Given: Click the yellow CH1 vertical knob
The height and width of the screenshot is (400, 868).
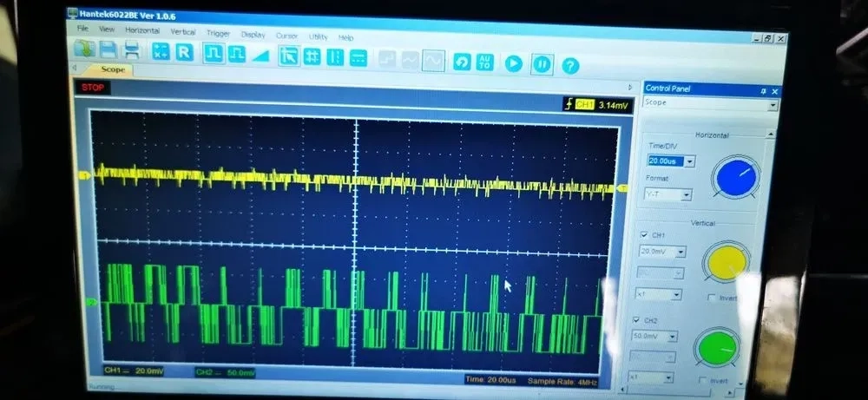Looking at the screenshot, I should (x=729, y=263).
